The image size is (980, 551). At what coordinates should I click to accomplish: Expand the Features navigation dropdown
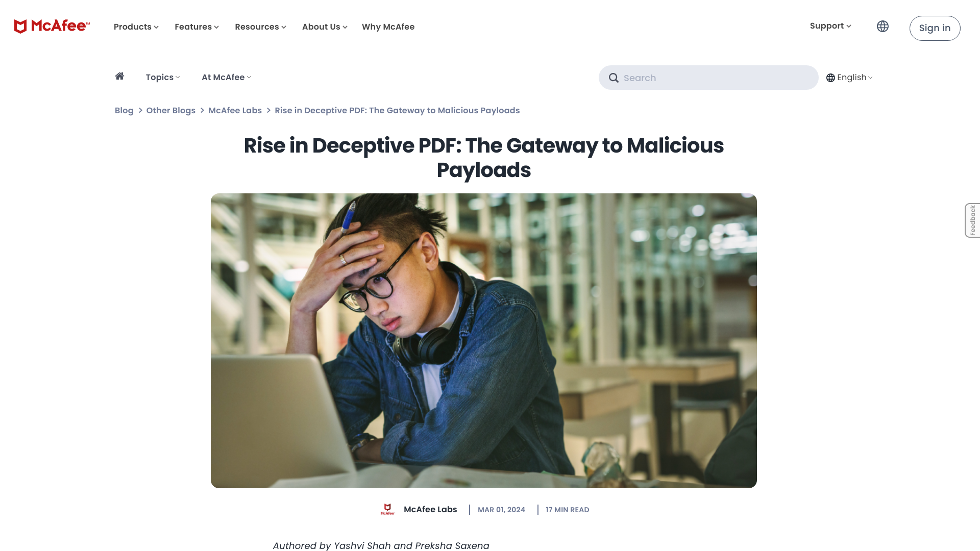coord(197,27)
